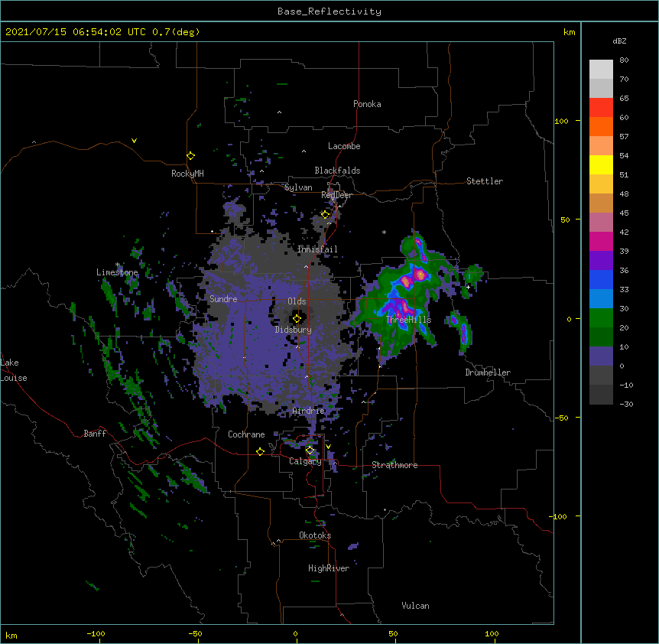
Task: Click the 100 tick on the right axis
Action: [561, 121]
